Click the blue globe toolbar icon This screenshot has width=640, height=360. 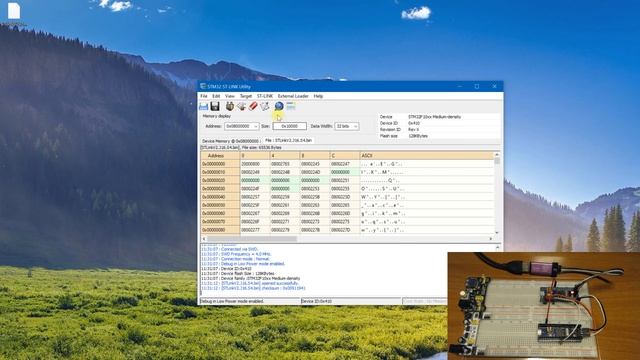click(279, 107)
